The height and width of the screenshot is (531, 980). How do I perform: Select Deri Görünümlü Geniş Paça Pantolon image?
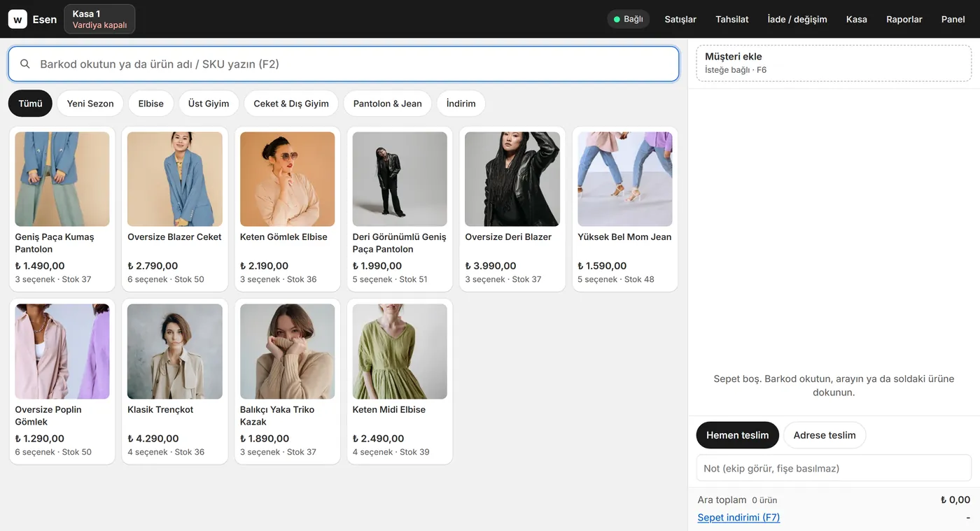pyautogui.click(x=400, y=179)
